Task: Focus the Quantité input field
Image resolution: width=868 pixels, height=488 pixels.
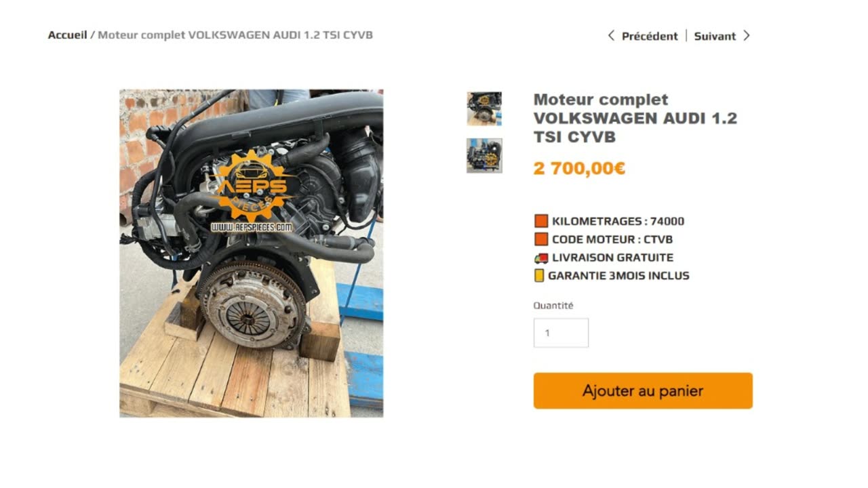Action: (561, 333)
